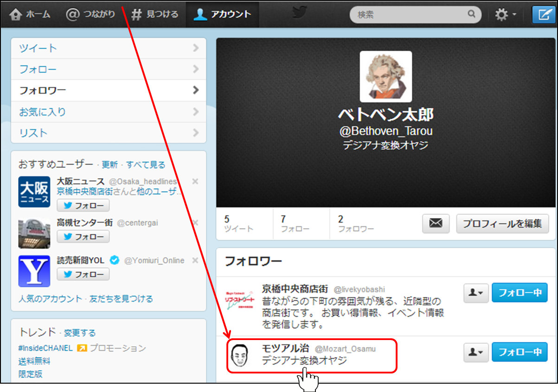Toggle Following button for モツアル治
The image size is (558, 392).
tap(520, 352)
